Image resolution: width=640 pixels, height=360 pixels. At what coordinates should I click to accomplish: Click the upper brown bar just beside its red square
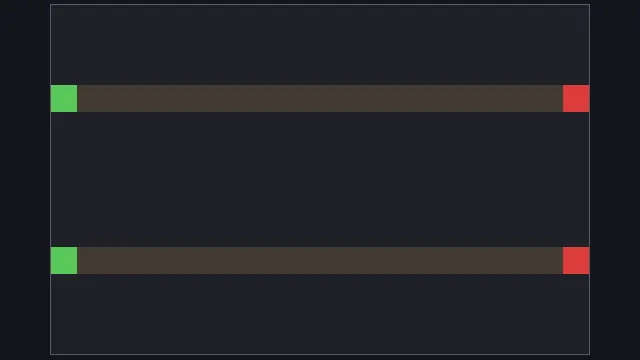click(552, 98)
